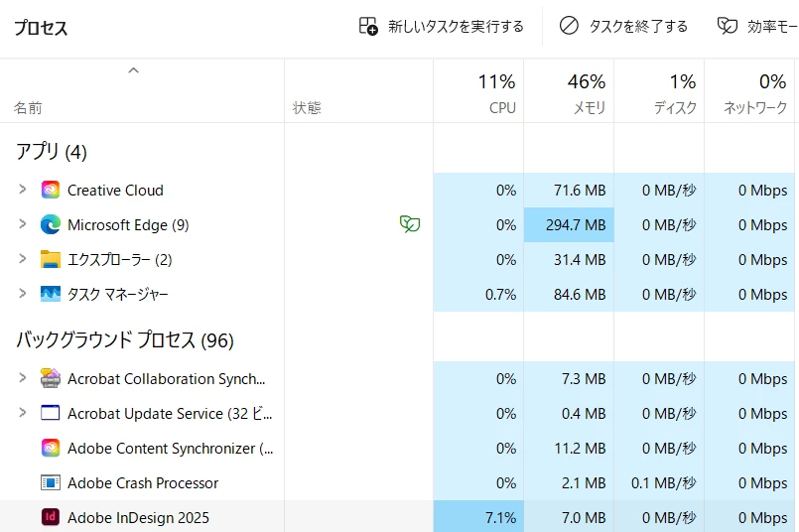Click the Adobe InDesign 2025 icon

click(x=51, y=517)
